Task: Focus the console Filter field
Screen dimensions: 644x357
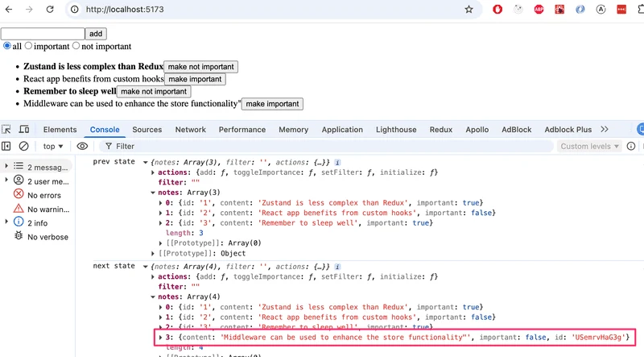Action: [327, 146]
